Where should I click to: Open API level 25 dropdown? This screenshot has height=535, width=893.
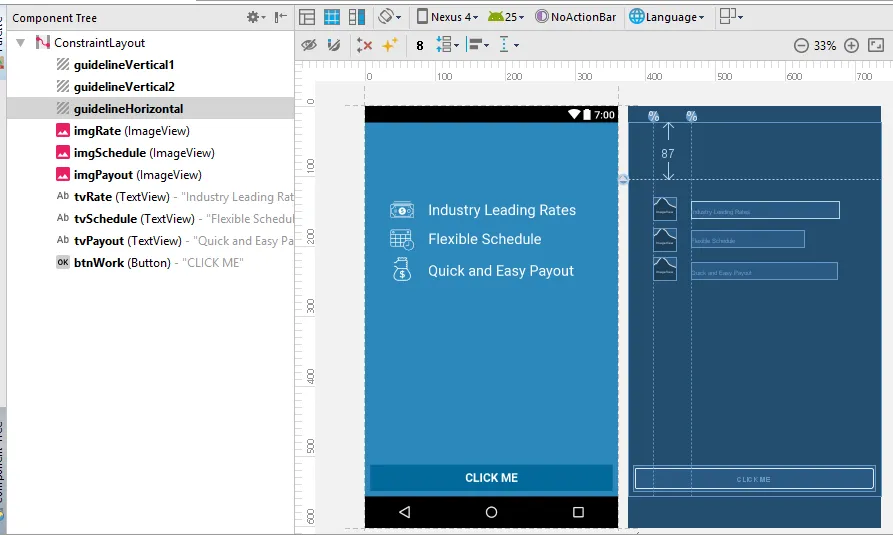(506, 17)
